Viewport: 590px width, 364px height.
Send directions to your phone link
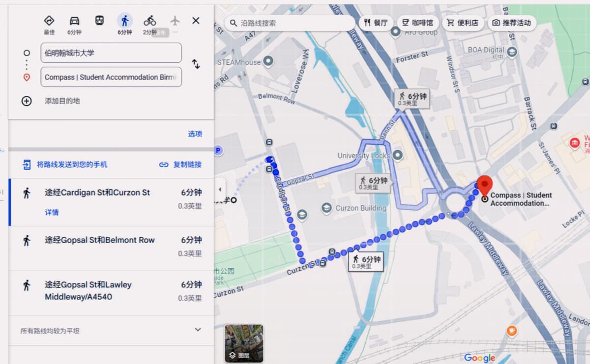click(65, 165)
